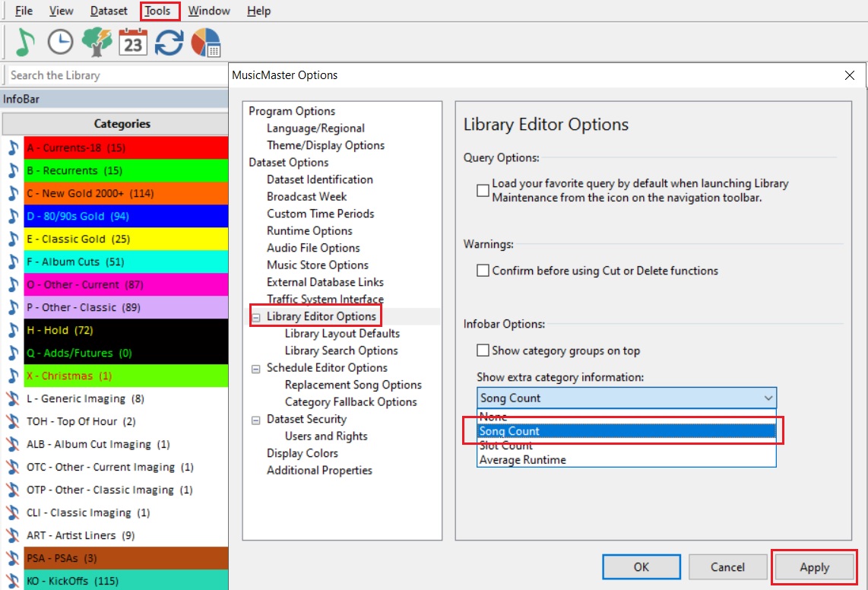The width and height of the screenshot is (868, 590).
Task: Click the tree with lightning bolt icon
Action: click(97, 43)
